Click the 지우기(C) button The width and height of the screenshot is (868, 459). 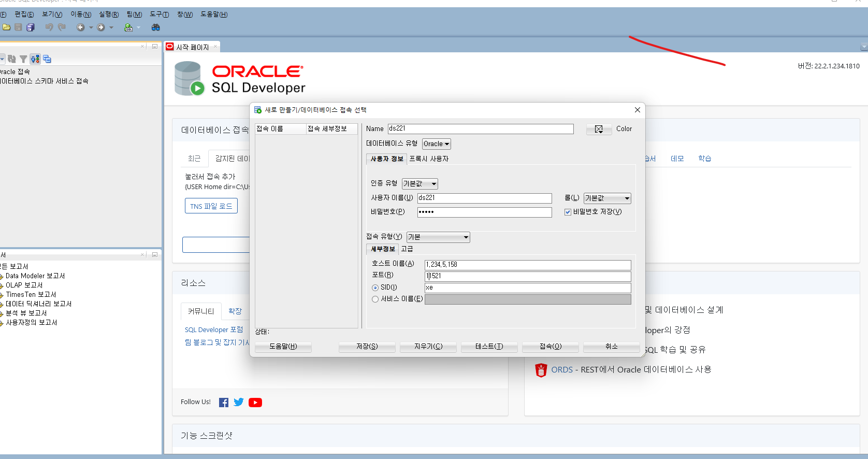click(x=428, y=347)
